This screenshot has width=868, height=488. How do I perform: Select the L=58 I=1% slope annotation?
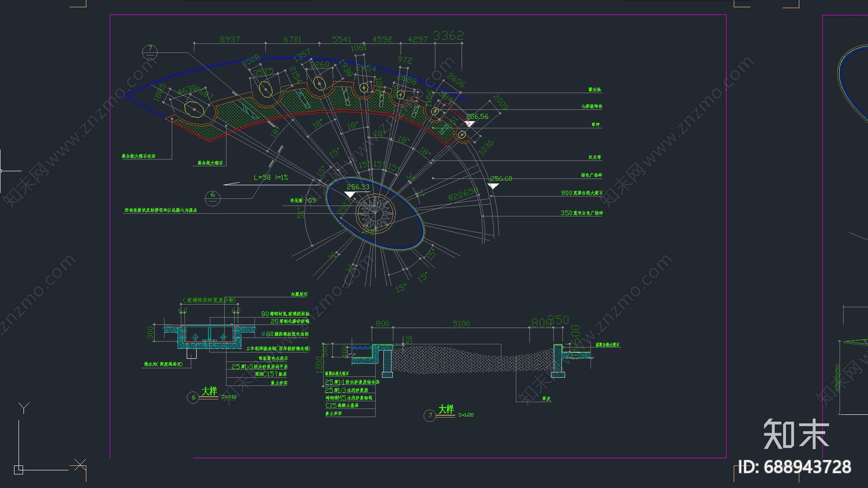click(x=271, y=177)
